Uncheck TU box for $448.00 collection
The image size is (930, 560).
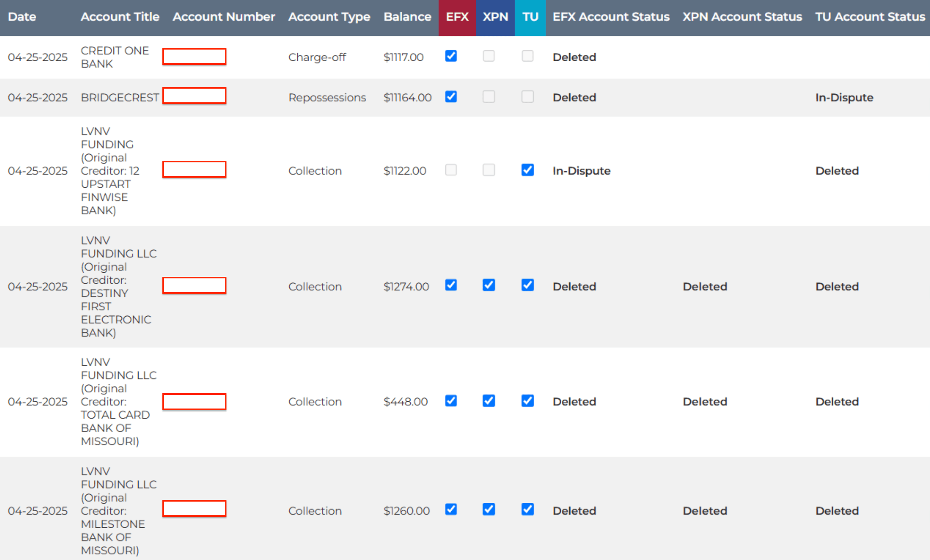click(x=527, y=401)
